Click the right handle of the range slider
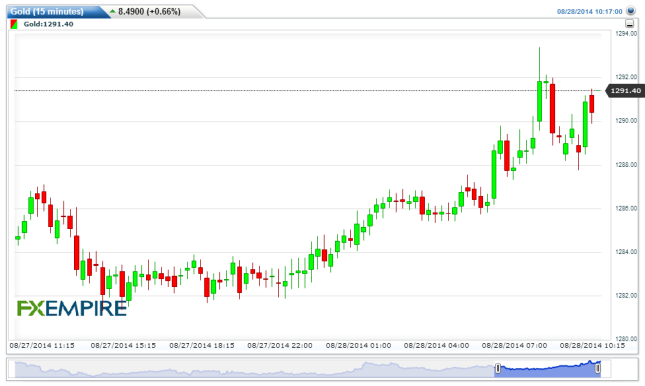645x386 pixels. [x=598, y=368]
